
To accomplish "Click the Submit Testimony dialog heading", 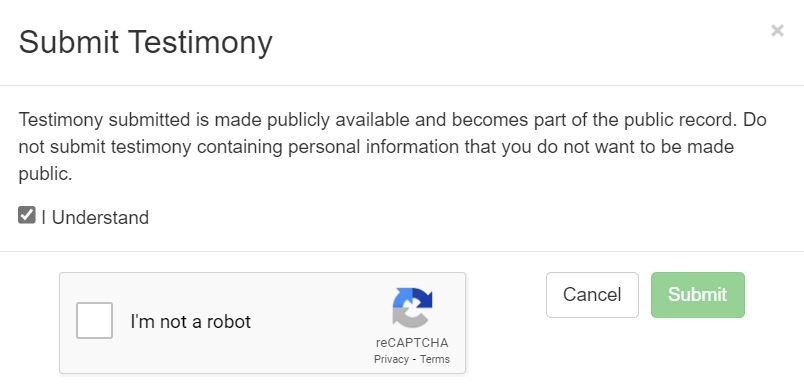I will pos(146,42).
